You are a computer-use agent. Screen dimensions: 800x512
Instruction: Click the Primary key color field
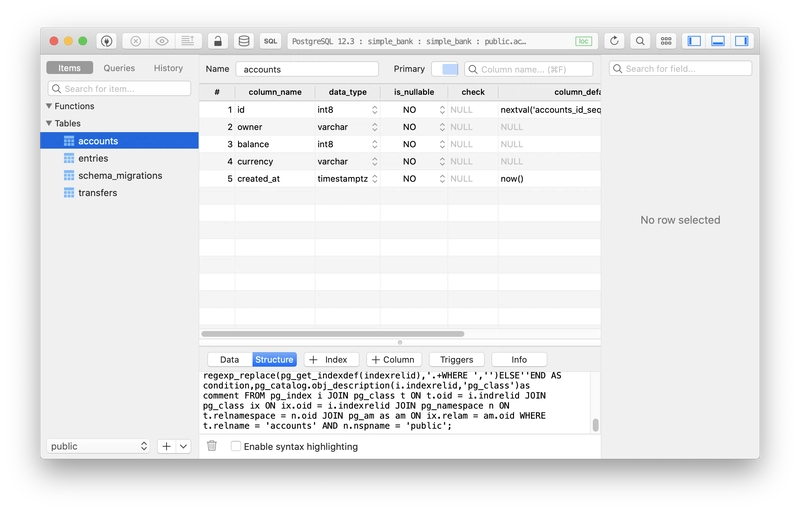pyautogui.click(x=445, y=69)
